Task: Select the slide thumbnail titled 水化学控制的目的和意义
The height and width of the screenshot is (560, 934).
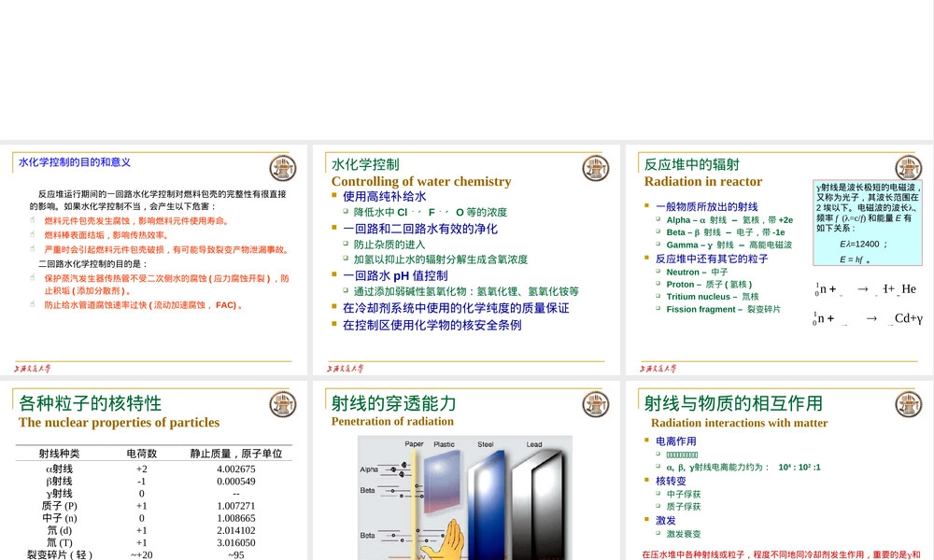Action: [154, 259]
